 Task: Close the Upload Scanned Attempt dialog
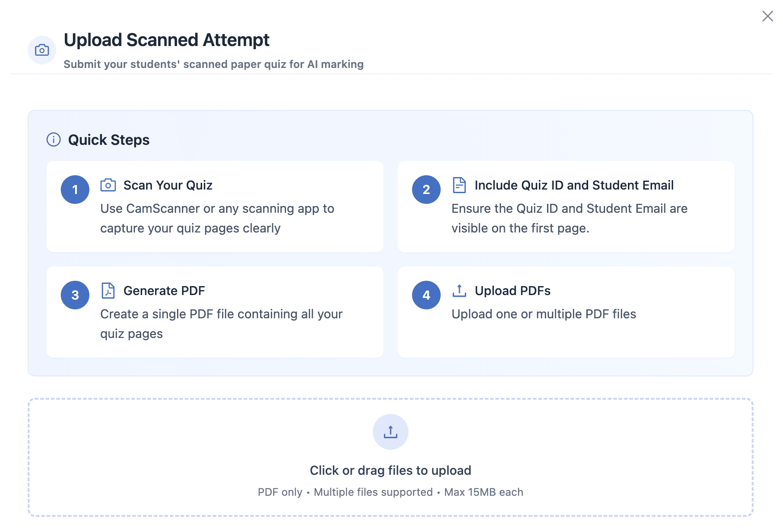[767, 17]
